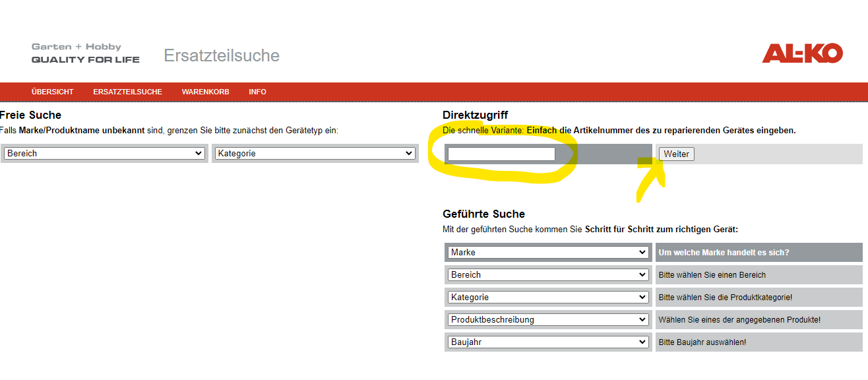Expand the Baujahr dropdown
The width and height of the screenshot is (868, 380).
[x=548, y=342]
